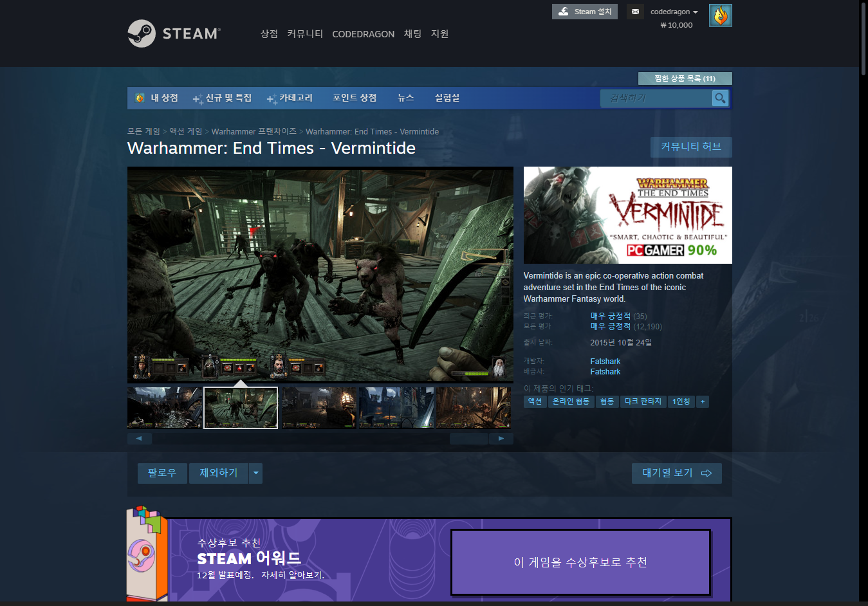Open the 자세히 알아보기 link
Screen dimensions: 868x606
tap(293, 574)
